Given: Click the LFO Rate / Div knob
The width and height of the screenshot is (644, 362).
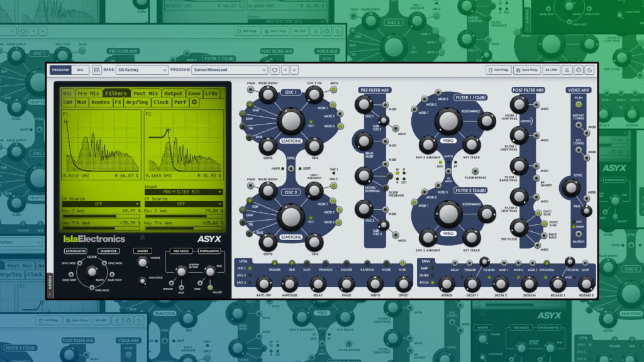Looking at the screenshot, I should 264,283.
